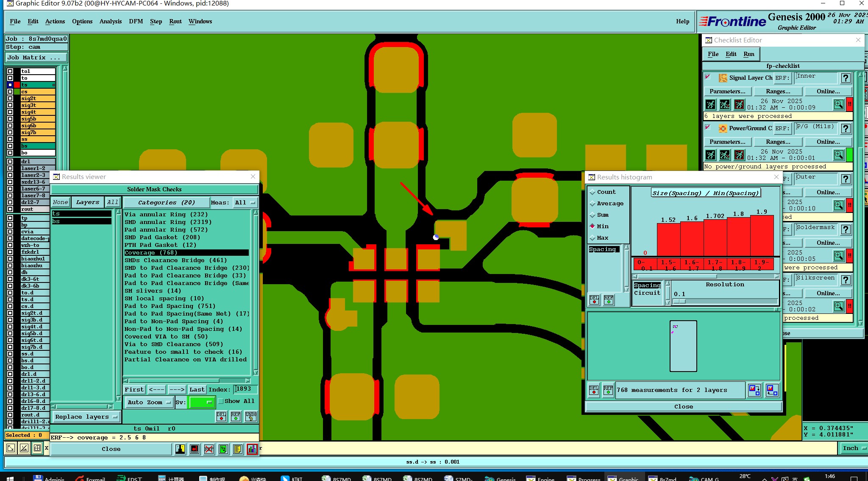The image size is (868, 481).
Task: Click the Job Matrix button
Action: point(36,58)
